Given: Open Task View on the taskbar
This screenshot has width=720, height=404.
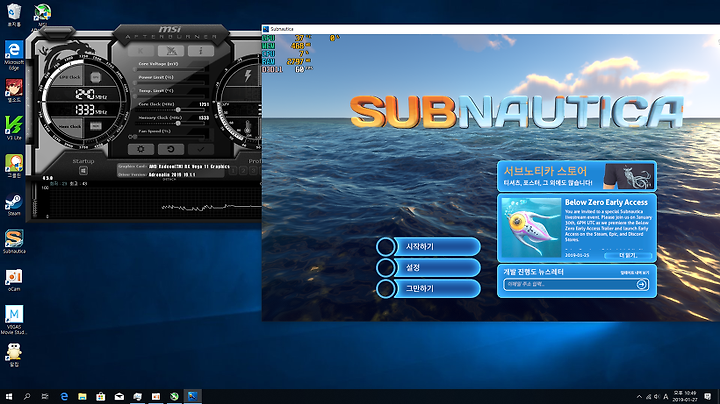Looking at the screenshot, I should (x=45, y=396).
